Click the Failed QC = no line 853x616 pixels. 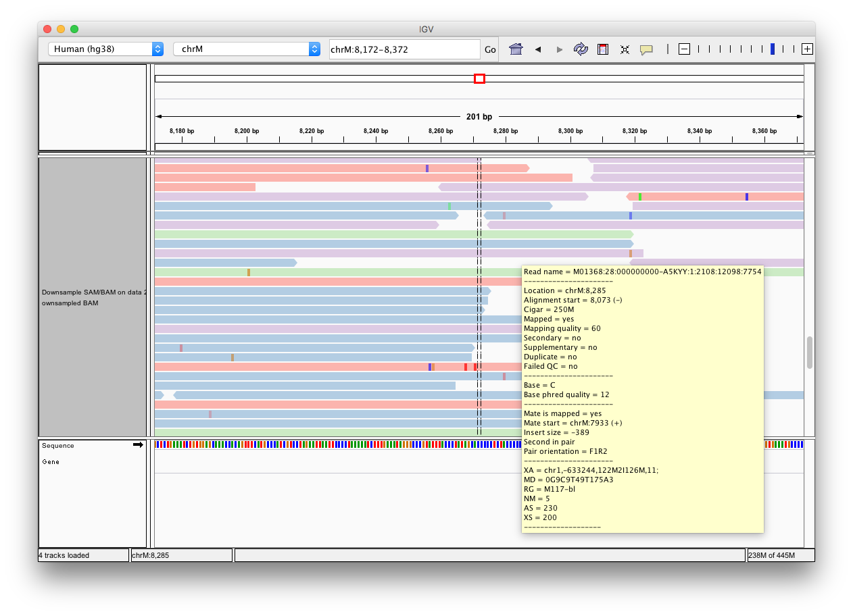pos(550,366)
